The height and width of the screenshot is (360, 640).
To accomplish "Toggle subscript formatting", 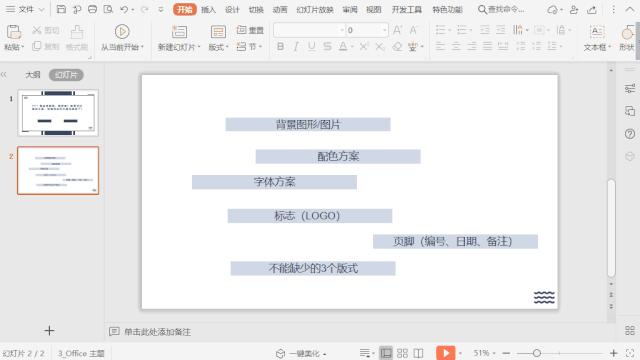I will coord(380,47).
